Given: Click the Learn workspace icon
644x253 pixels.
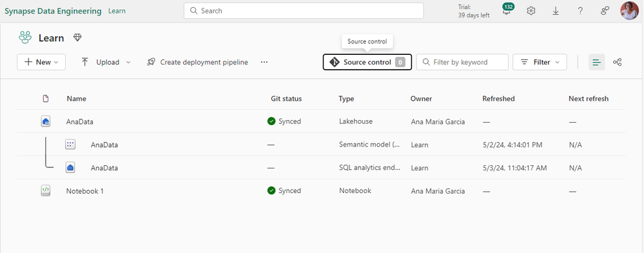Looking at the screenshot, I should pyautogui.click(x=25, y=38).
